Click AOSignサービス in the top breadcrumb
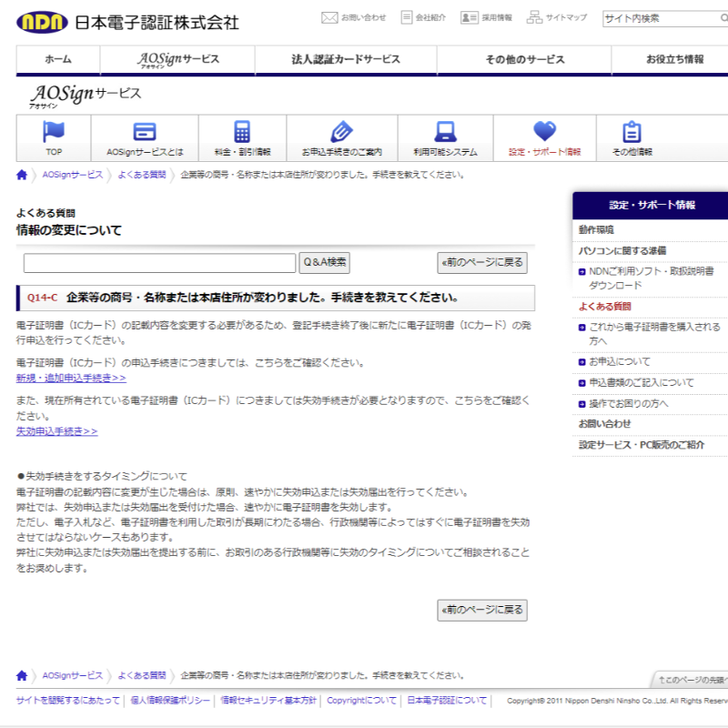The height and width of the screenshot is (728, 728). (73, 175)
